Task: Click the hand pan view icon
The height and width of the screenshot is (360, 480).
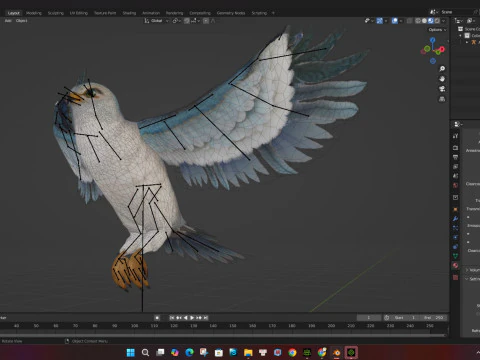Action: (442, 79)
